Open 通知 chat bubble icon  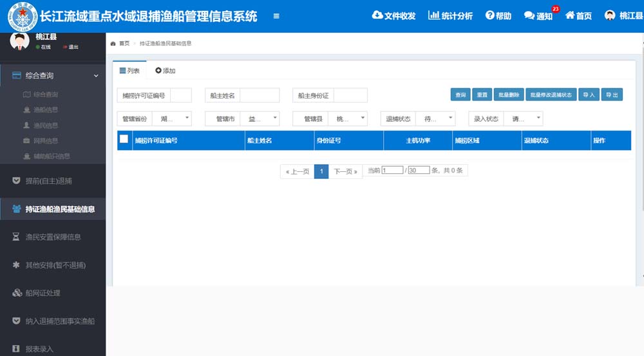click(x=529, y=15)
